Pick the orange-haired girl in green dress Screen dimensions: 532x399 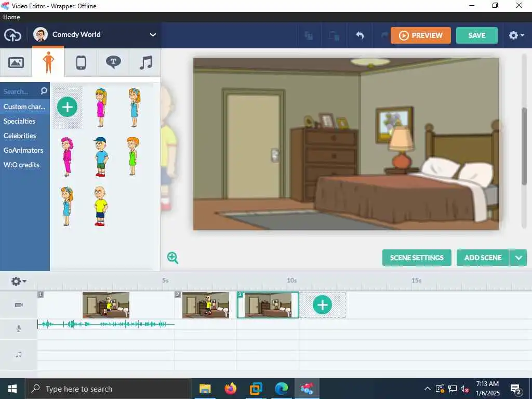[x=132, y=156]
